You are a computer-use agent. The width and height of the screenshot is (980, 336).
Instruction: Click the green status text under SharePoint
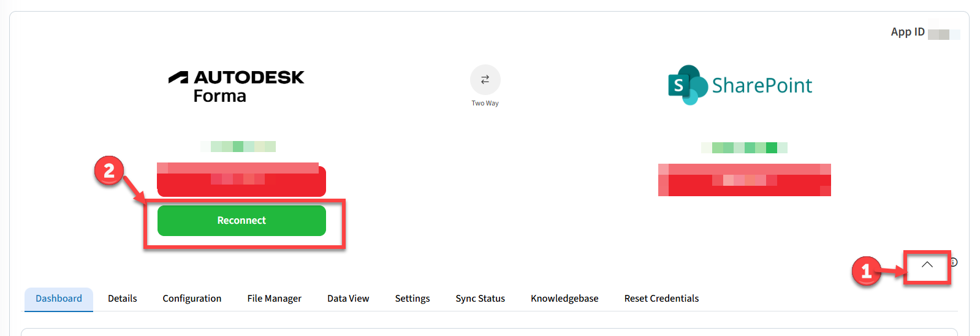[744, 148]
